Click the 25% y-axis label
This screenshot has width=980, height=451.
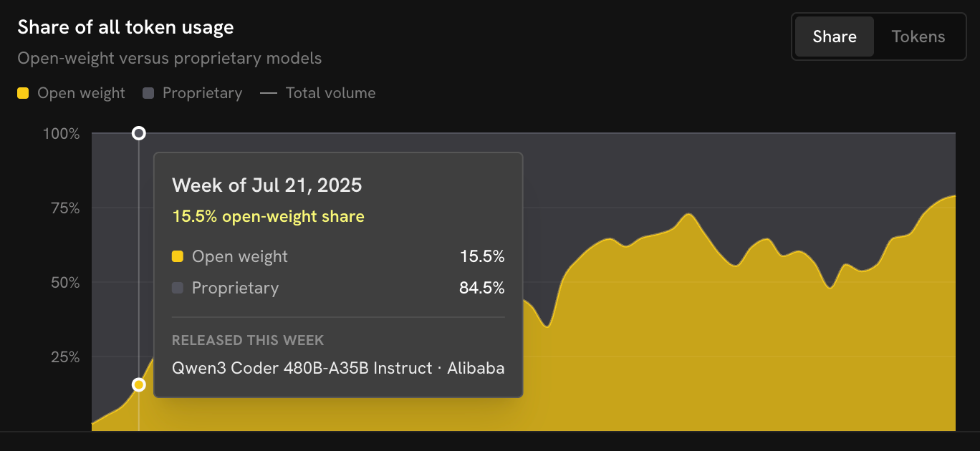click(67, 357)
